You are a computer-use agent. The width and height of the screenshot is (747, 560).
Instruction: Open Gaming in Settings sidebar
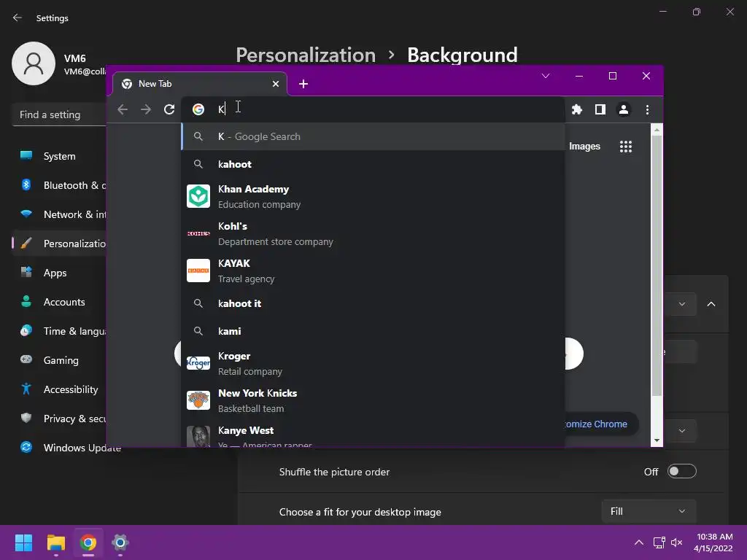click(60, 360)
